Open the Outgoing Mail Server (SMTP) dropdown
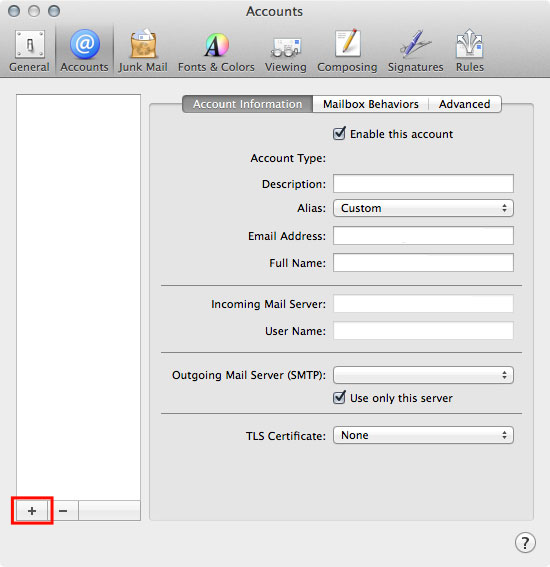 (x=423, y=375)
